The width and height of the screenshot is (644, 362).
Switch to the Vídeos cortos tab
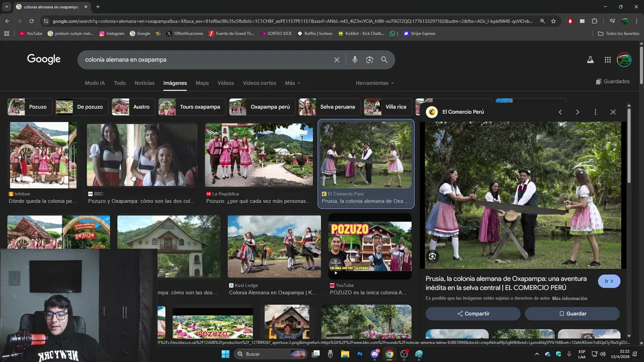point(260,83)
